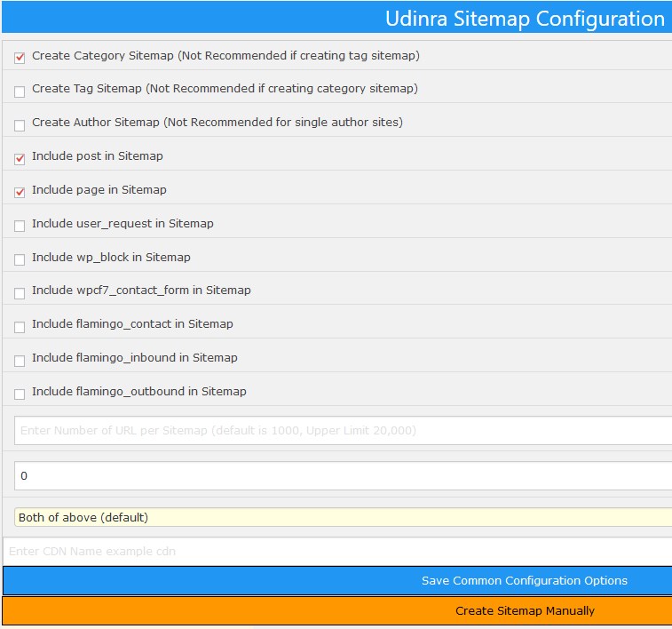This screenshot has width=672, height=629.
Task: Enable the Include wp_block in Sitemap checkbox
Action: 20,260
